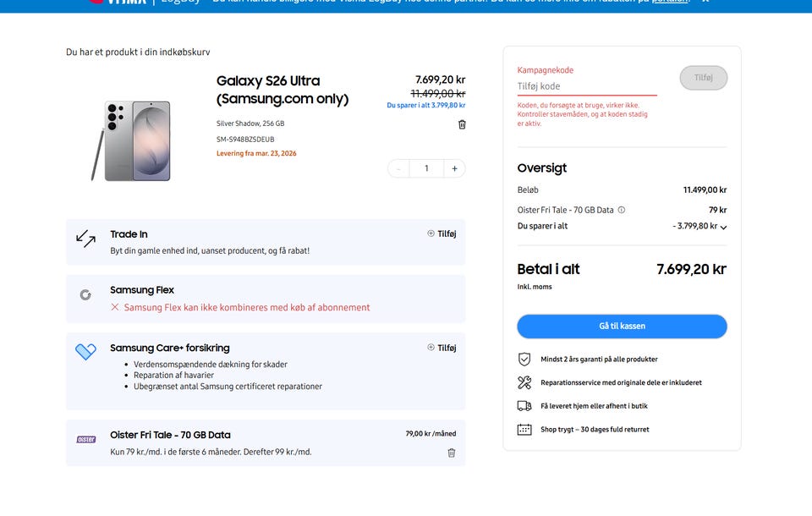Focus the Kampagnekode input field
Image resolution: width=812 pixels, height=516 pixels.
[x=587, y=86]
